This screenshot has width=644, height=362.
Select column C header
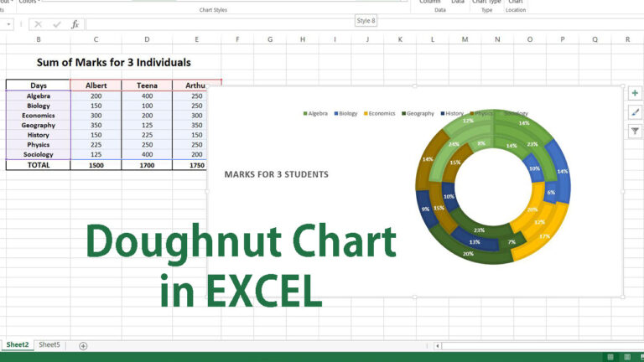click(96, 39)
